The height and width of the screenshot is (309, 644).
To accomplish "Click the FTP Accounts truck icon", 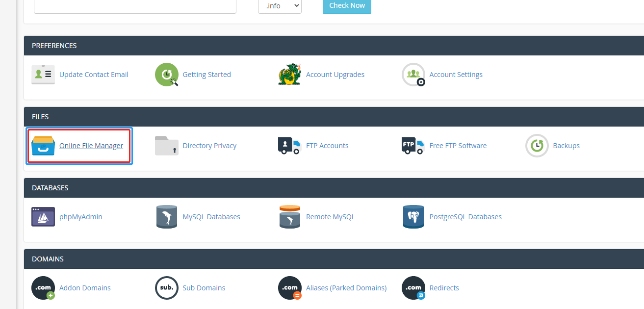I will pyautogui.click(x=289, y=146).
